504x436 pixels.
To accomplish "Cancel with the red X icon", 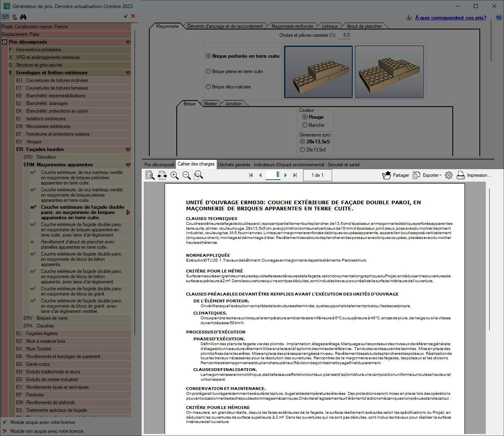I will (133, 16).
